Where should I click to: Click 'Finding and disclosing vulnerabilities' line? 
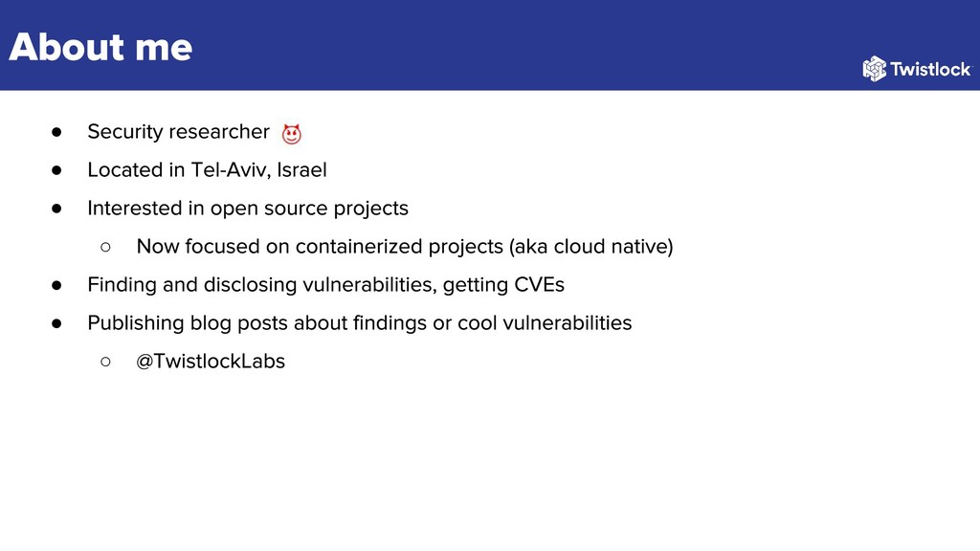325,285
